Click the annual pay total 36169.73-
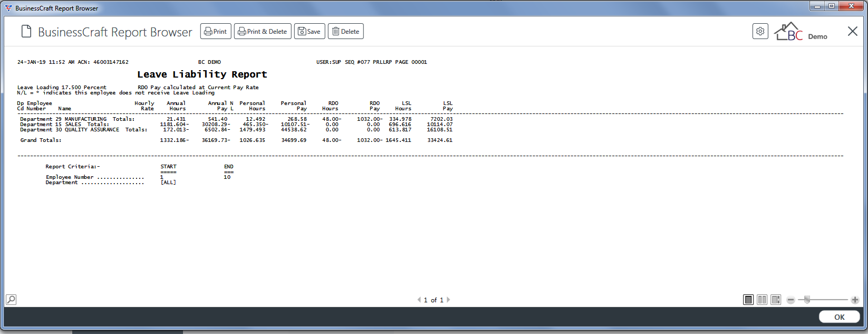Viewport: 868px width, 334px height. click(x=216, y=140)
